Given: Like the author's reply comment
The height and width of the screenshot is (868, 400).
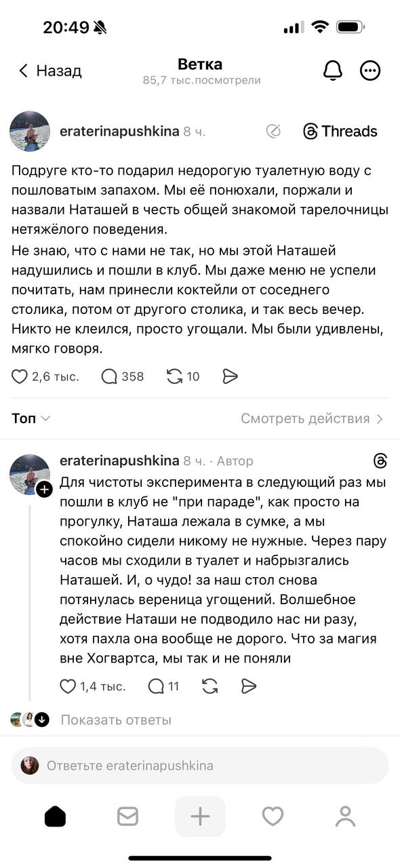Looking at the screenshot, I should coord(68,686).
